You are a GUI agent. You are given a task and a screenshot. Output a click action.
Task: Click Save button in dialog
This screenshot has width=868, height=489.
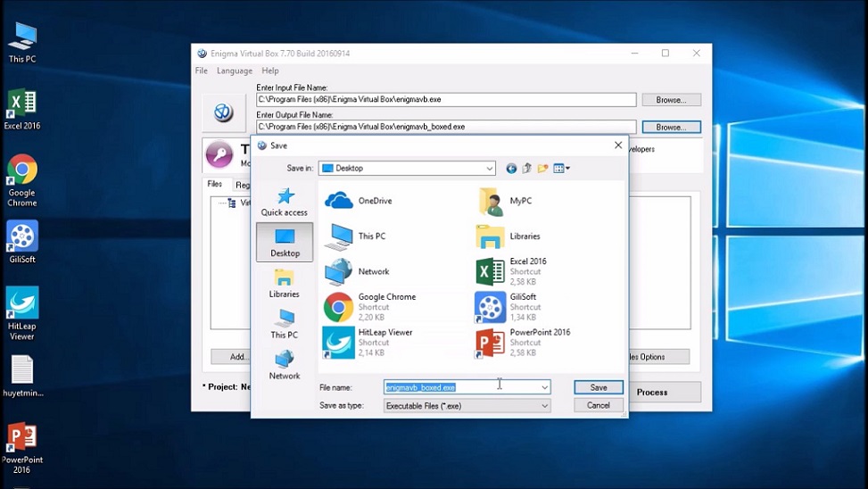coord(599,387)
